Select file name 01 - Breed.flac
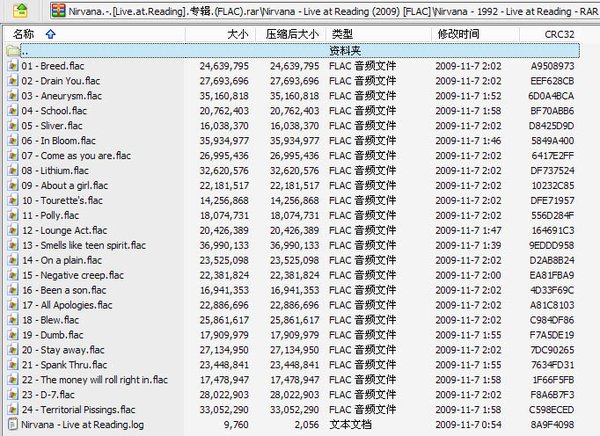The height and width of the screenshot is (436, 600). pos(53,66)
